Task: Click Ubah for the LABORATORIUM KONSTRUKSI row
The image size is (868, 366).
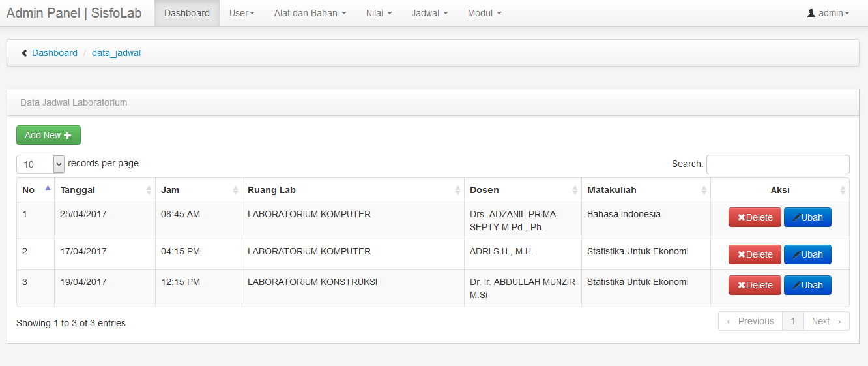Action: coord(807,285)
